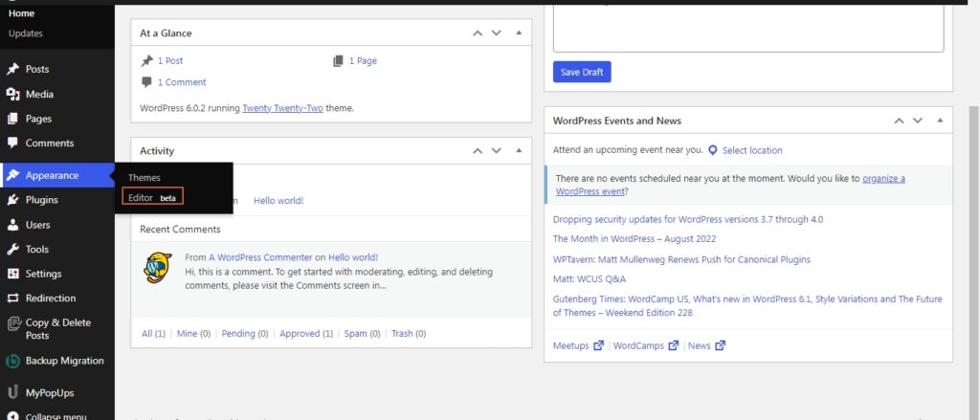Filter comments by Pending (0)
Screen dimensions: 980x420
tap(245, 334)
